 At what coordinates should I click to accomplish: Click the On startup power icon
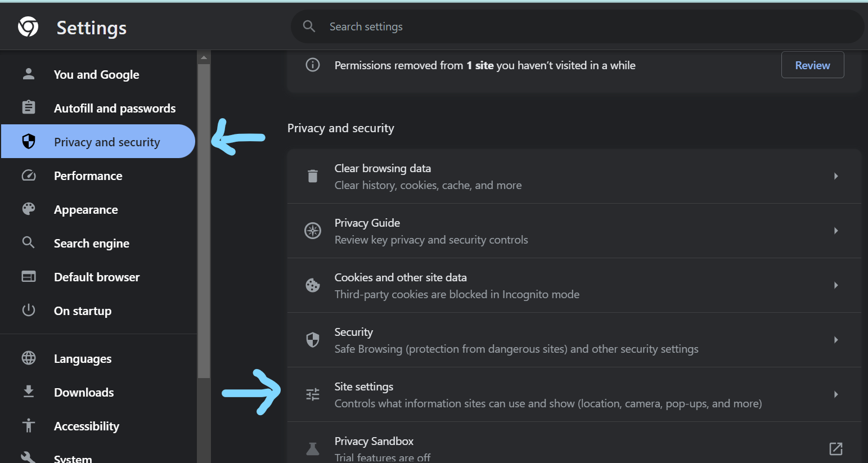click(29, 310)
